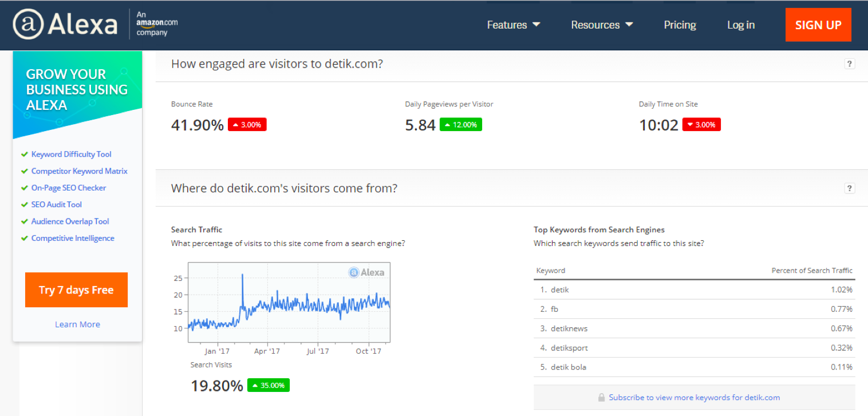Click the Grow Your Business Using Alexa banner

[77, 94]
